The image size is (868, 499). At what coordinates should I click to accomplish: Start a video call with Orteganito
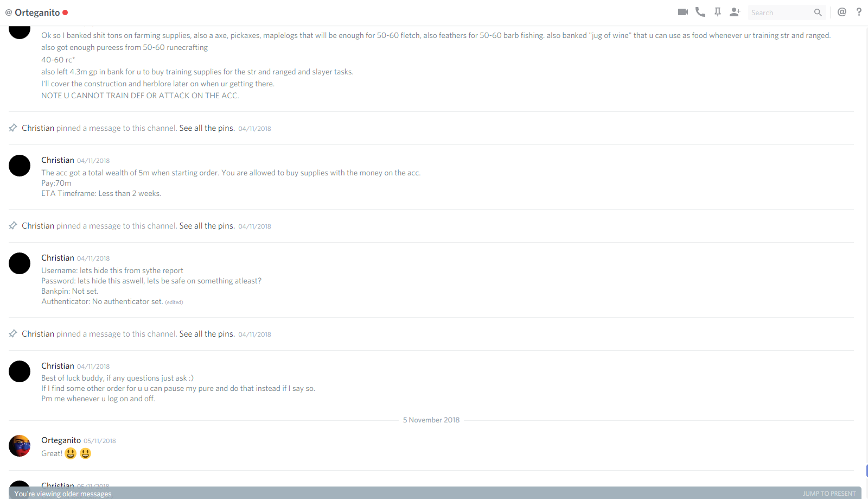[x=683, y=12]
